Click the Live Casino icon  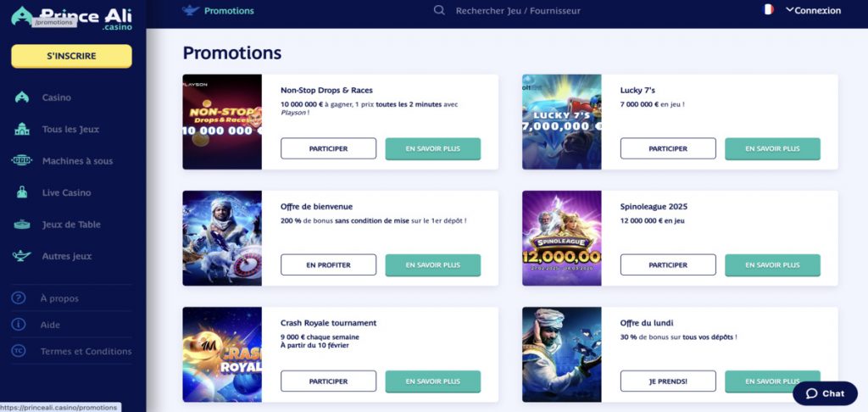coord(22,193)
